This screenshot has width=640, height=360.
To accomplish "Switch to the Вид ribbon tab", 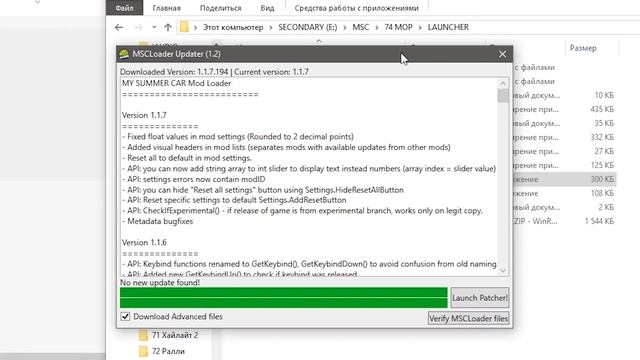I will tap(267, 8).
